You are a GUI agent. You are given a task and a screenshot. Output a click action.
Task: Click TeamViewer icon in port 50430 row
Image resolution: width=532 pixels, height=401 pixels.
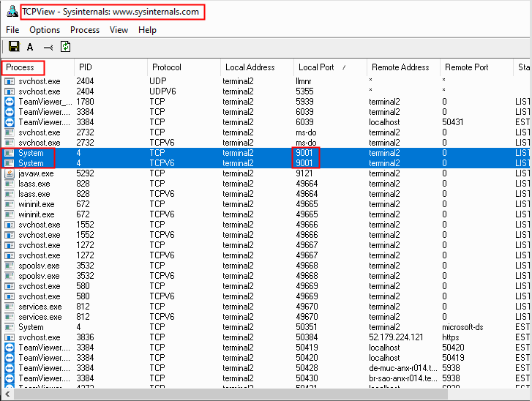(x=10, y=378)
